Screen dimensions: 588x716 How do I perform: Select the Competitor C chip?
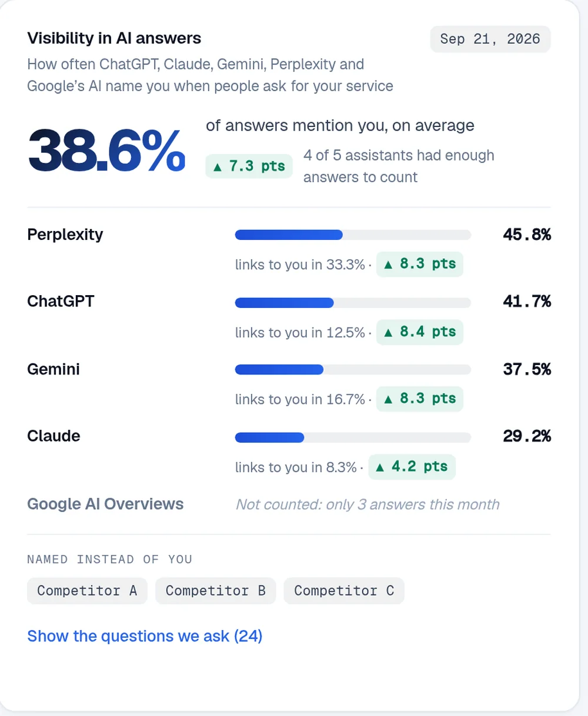(x=344, y=591)
